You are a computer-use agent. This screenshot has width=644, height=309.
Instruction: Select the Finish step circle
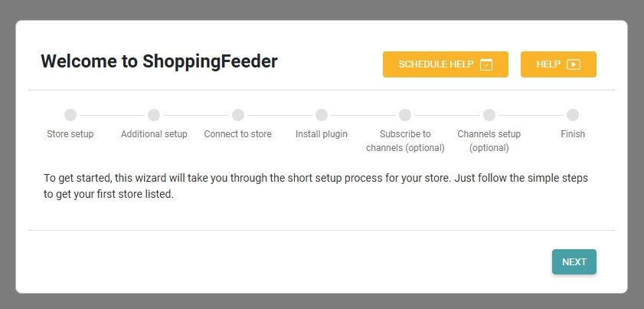[x=573, y=115]
